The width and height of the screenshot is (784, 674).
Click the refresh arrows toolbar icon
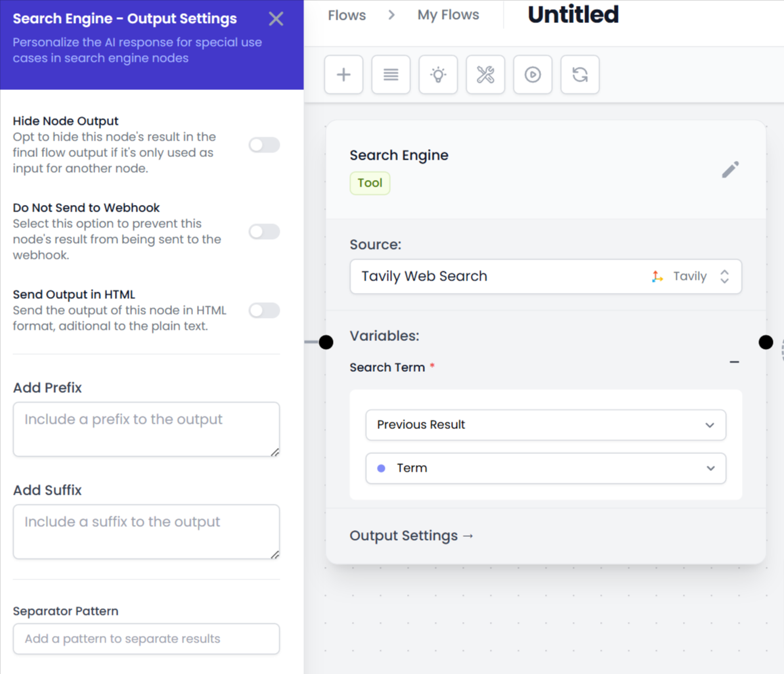[x=580, y=75]
